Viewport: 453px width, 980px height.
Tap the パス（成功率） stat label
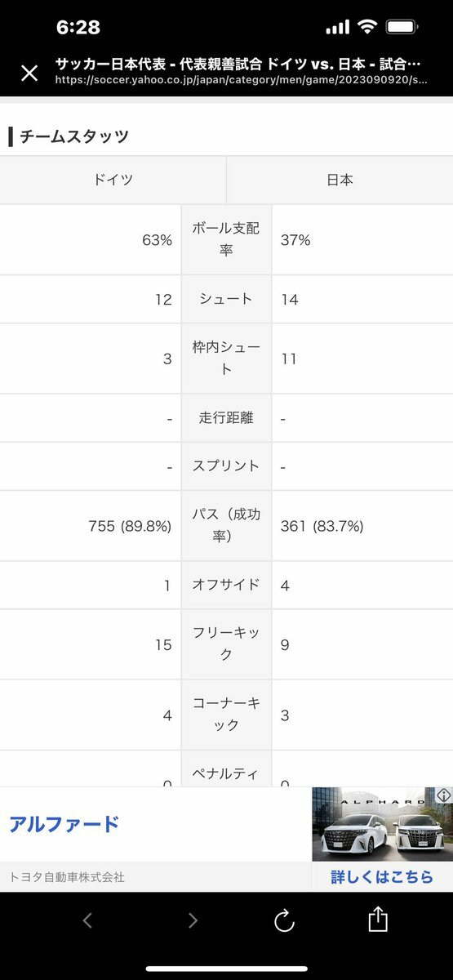[x=226, y=526]
